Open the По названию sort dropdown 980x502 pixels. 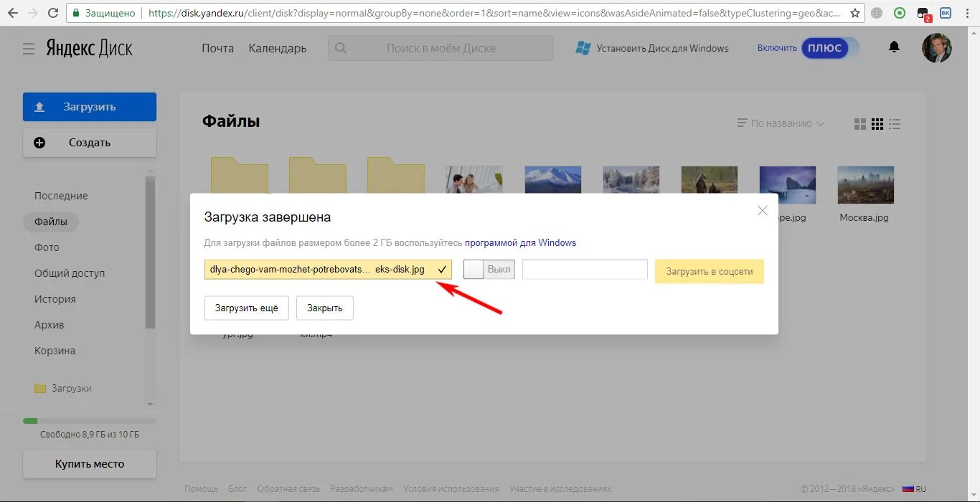coord(781,123)
